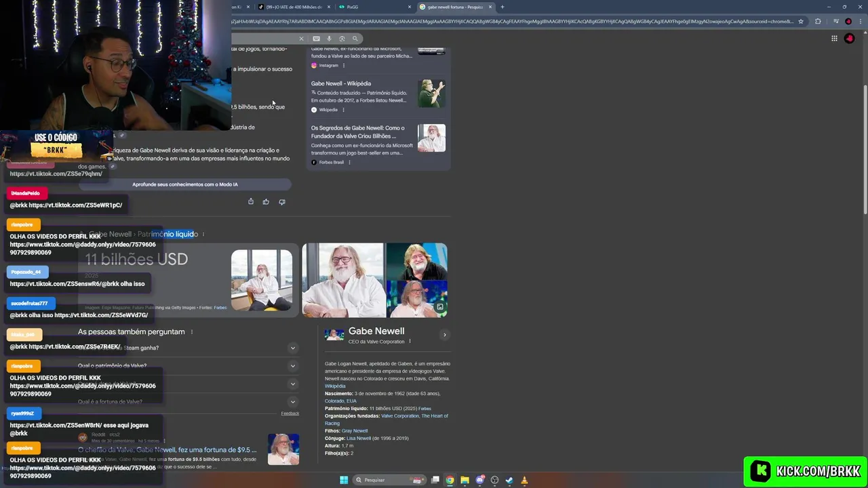Open Chrome from the taskbar
868x488 pixels.
click(450, 480)
